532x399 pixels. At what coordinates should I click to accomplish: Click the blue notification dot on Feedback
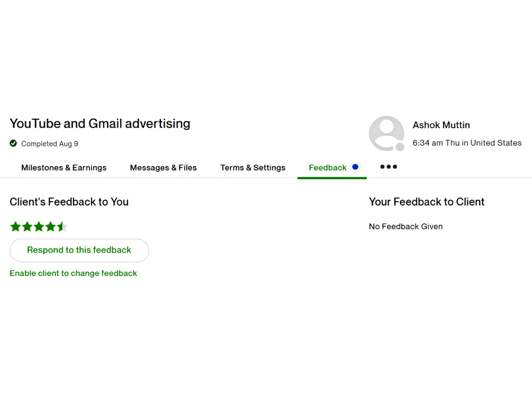coord(355,167)
